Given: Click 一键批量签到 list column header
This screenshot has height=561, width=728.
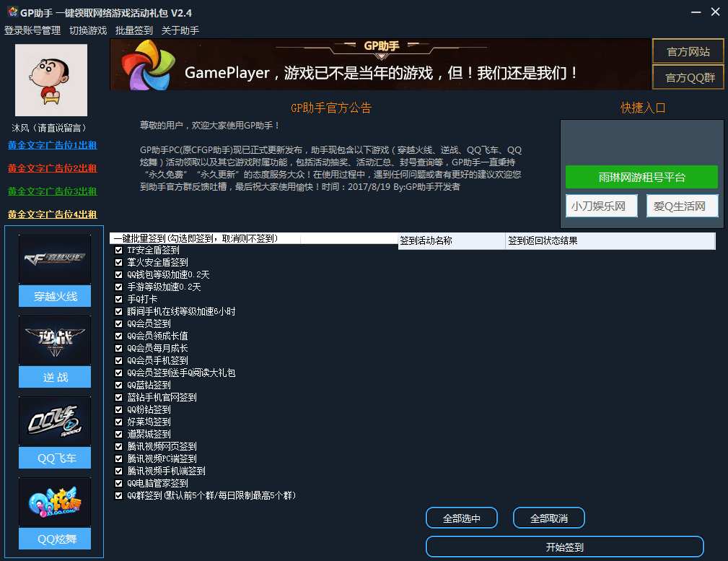Looking at the screenshot, I should pos(205,238).
